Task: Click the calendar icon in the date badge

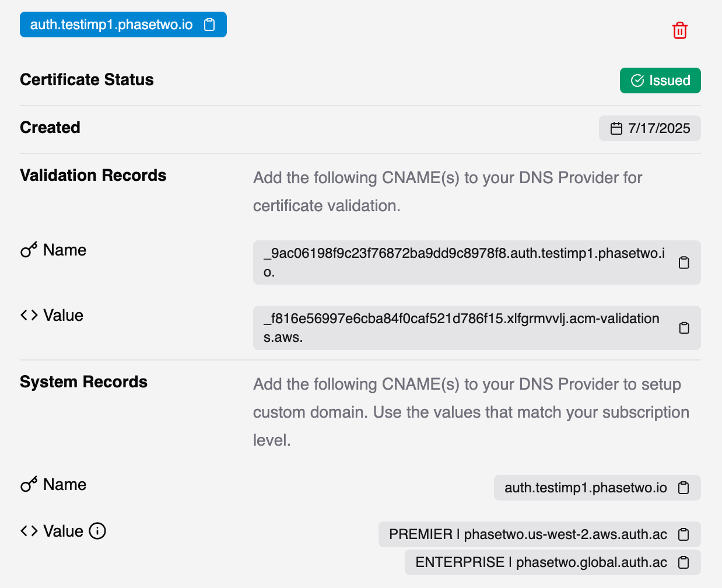Action: tap(616, 128)
